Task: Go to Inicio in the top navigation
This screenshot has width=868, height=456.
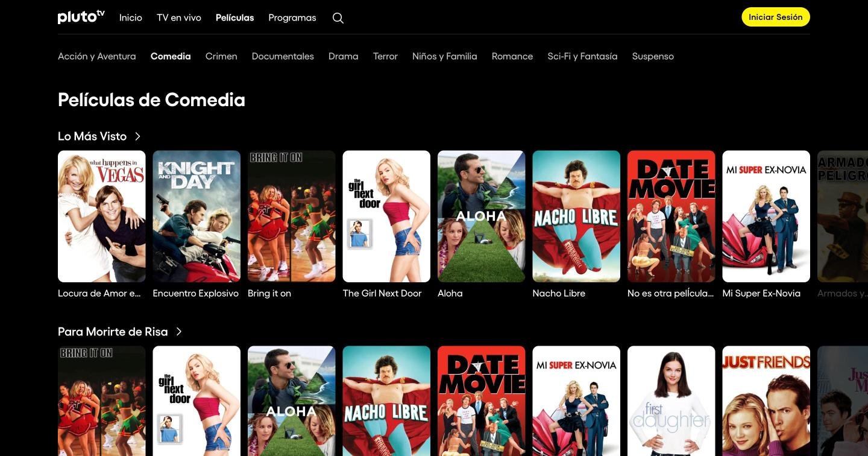Action: [x=131, y=17]
